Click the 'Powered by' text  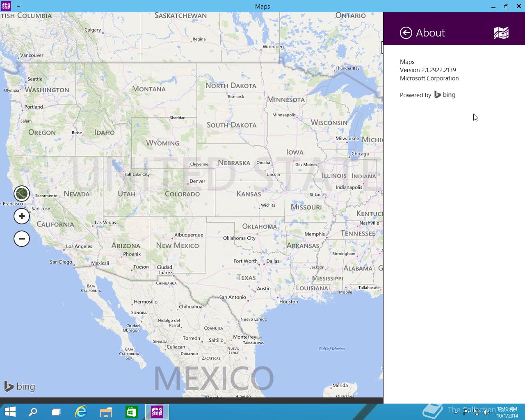(x=415, y=95)
